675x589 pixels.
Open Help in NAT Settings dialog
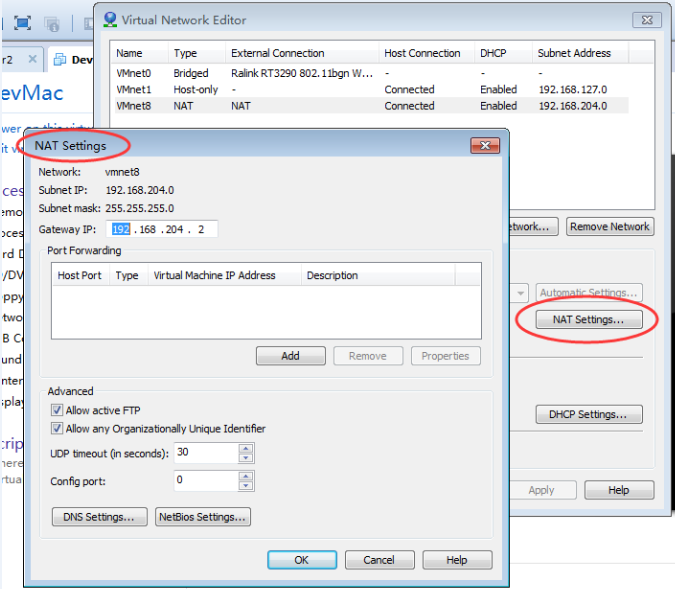pos(457,560)
